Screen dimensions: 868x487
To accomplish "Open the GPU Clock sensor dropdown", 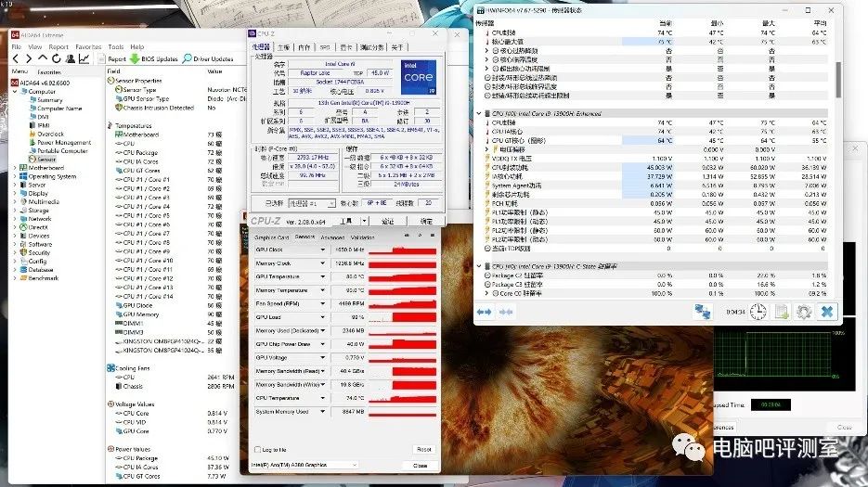I will (x=323, y=250).
